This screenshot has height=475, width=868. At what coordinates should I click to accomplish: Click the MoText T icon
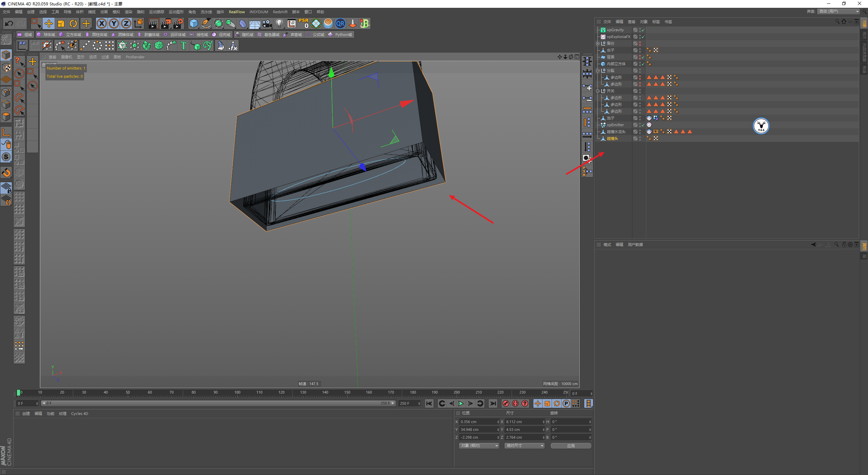pyautogui.click(x=183, y=45)
